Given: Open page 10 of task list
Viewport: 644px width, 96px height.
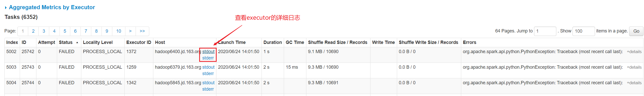Looking at the screenshot, I should [119, 31].
